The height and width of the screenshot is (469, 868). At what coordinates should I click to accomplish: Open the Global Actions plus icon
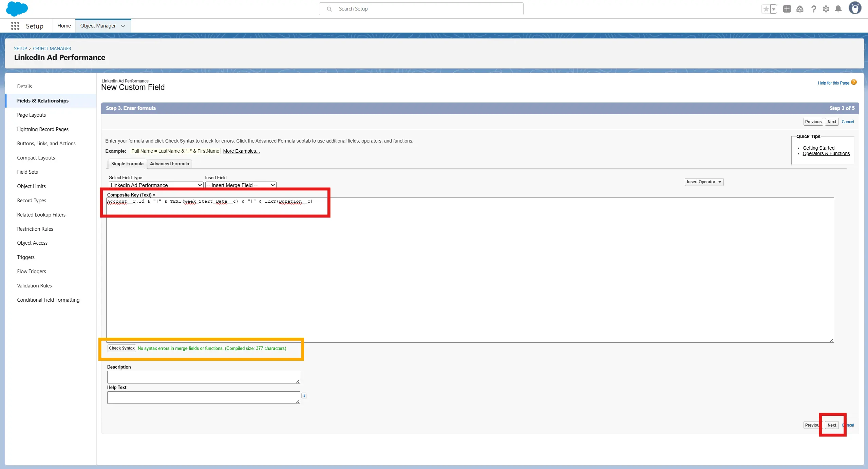(x=787, y=9)
